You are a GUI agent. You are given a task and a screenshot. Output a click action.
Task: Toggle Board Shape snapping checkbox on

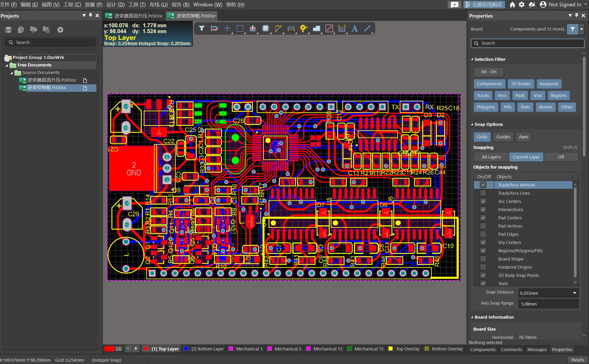click(483, 259)
